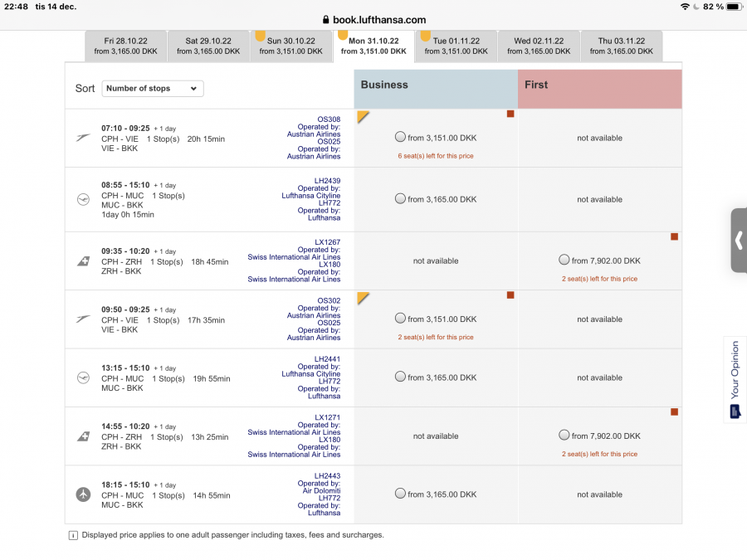The height and width of the screenshot is (560, 747).
Task: Switch to Tue 01.11.22 date tab
Action: 456,46
